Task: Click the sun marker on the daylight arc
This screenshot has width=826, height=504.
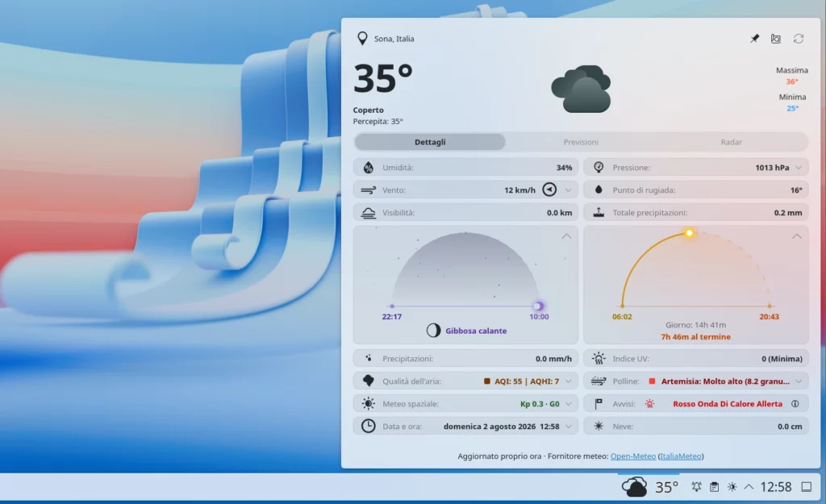Action: pyautogui.click(x=689, y=233)
